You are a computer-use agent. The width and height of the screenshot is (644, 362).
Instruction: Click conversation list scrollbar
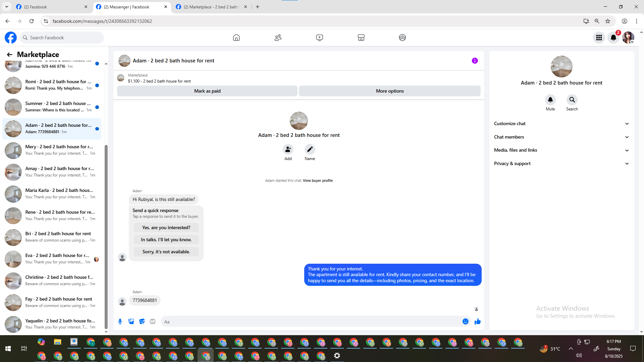click(106, 237)
